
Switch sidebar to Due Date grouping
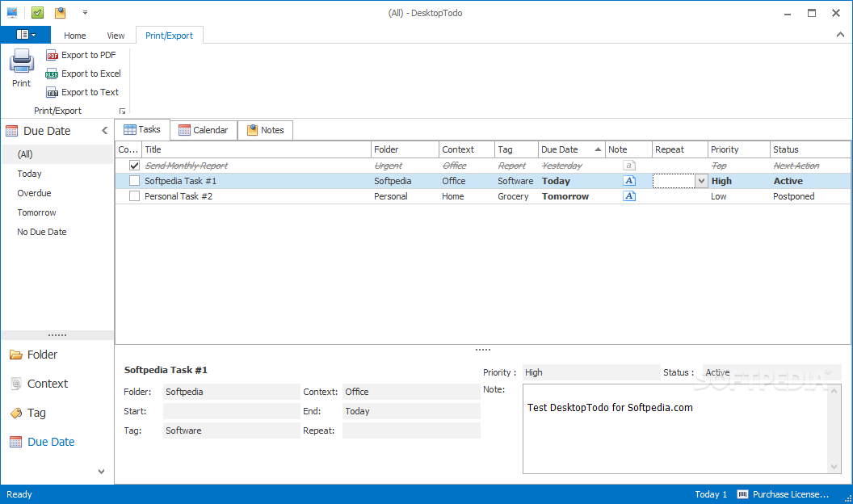[x=43, y=442]
